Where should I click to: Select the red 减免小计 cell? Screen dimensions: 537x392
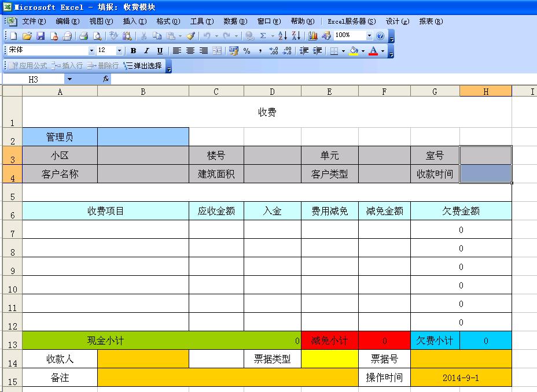tap(330, 341)
